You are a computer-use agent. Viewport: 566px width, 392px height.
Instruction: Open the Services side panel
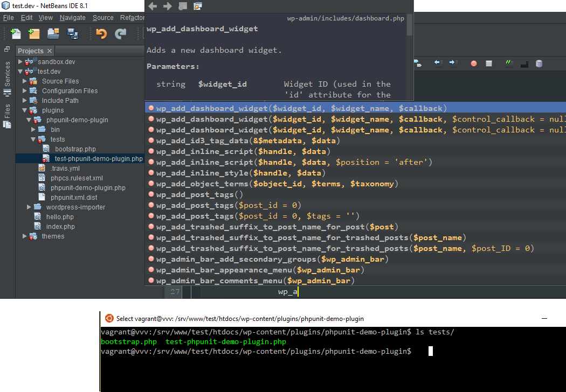[7, 78]
